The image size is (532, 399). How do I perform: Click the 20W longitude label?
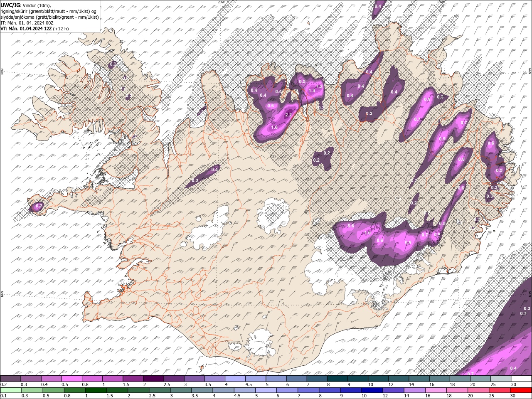221,2
